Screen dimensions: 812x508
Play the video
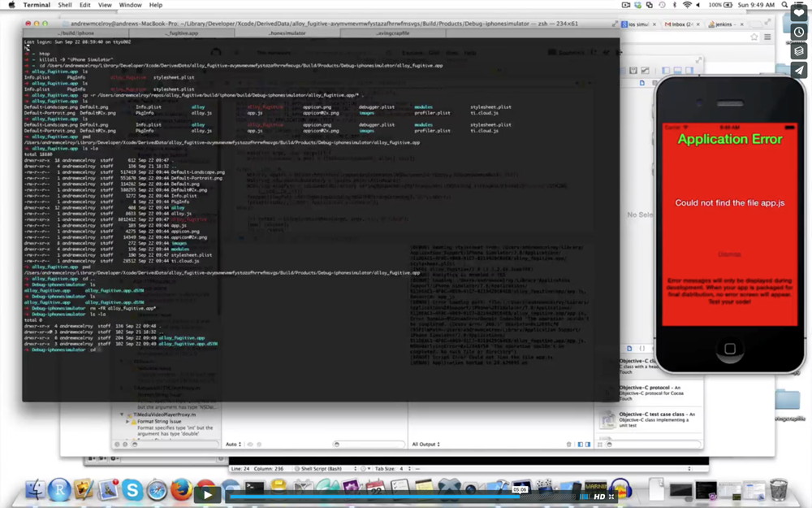(x=207, y=494)
